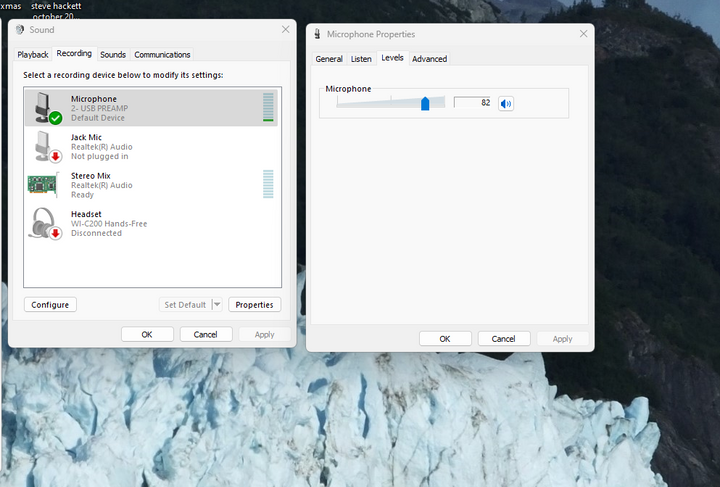This screenshot has width=720, height=487.
Task: Select the Headset WI-C200 device icon
Action: point(45,224)
